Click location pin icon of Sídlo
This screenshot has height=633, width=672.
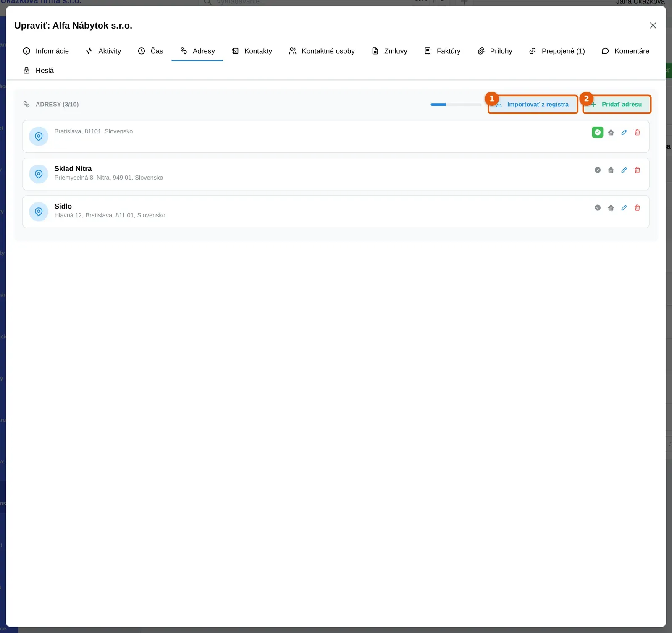[x=39, y=212]
